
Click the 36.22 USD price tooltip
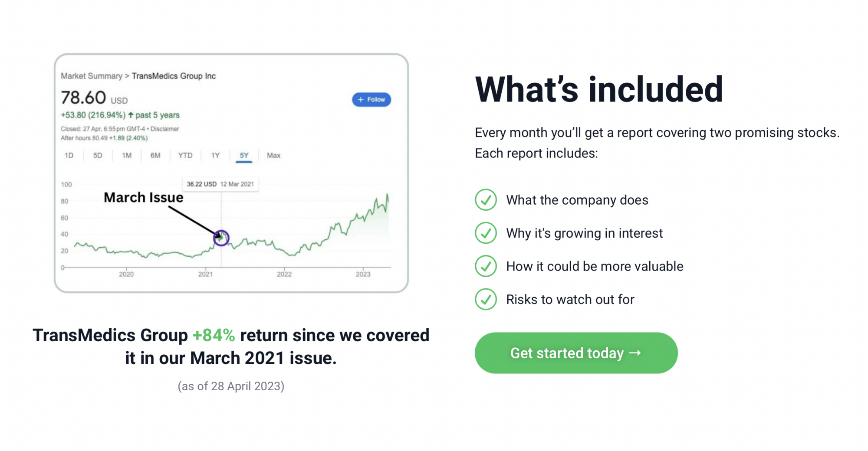coord(220,184)
